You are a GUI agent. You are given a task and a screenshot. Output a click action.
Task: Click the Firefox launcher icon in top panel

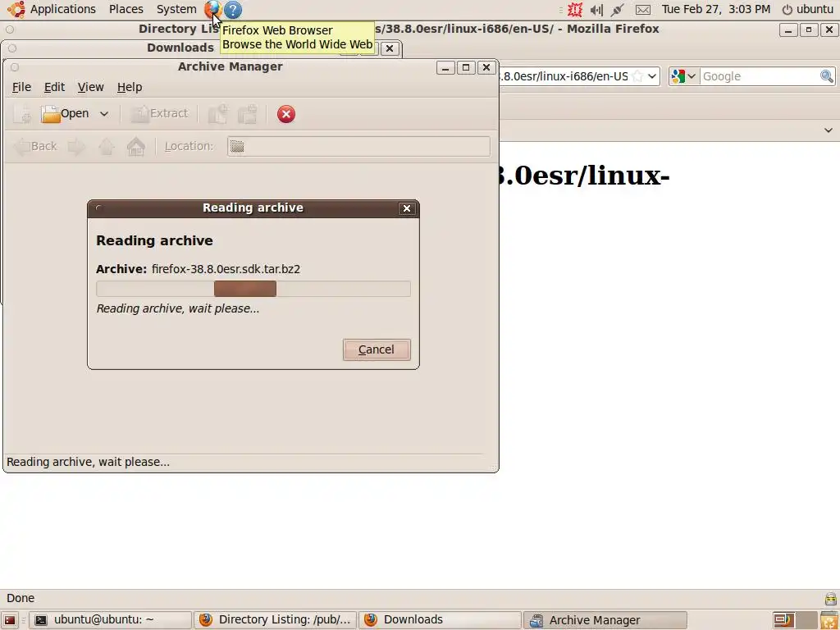[x=212, y=9]
